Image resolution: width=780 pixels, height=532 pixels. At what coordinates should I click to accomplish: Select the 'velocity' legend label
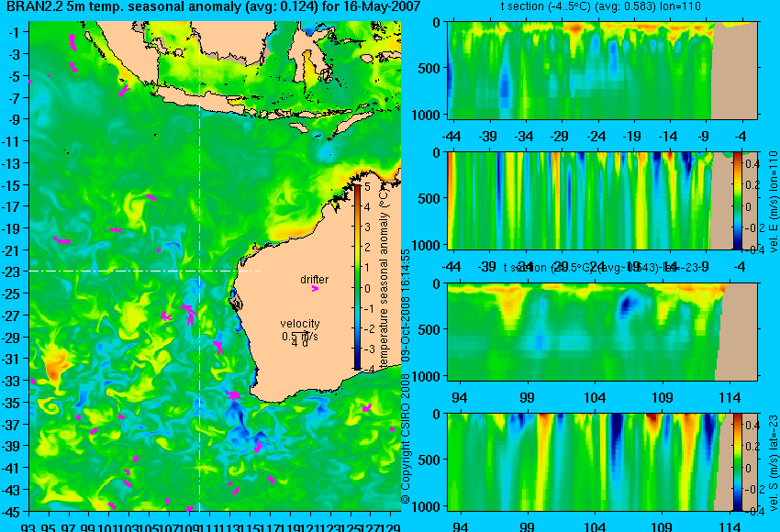300,324
